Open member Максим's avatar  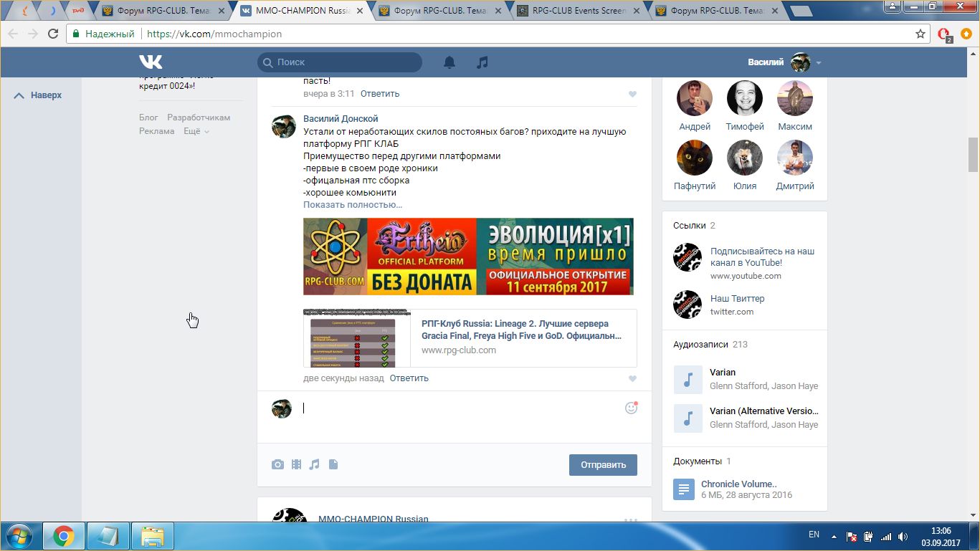coord(795,98)
